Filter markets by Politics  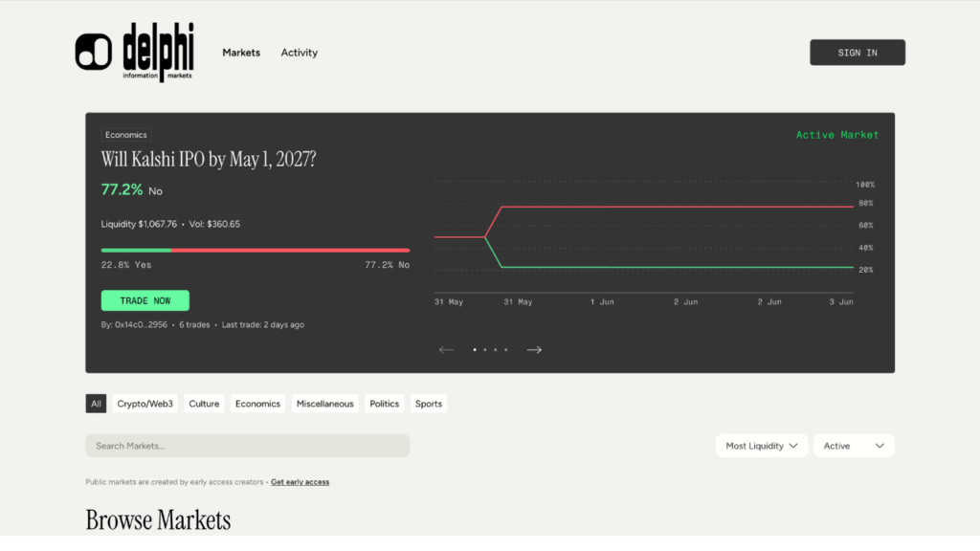385,404
